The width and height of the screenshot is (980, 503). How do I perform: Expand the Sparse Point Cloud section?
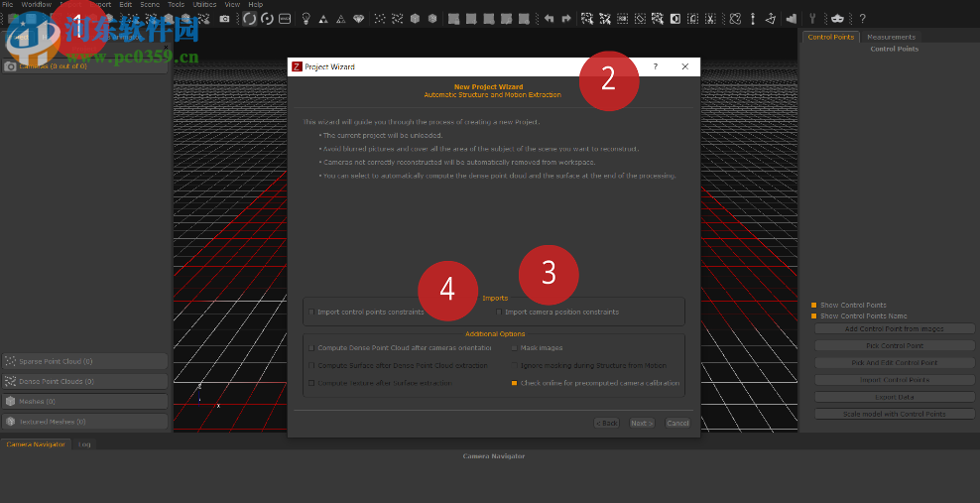click(x=83, y=362)
